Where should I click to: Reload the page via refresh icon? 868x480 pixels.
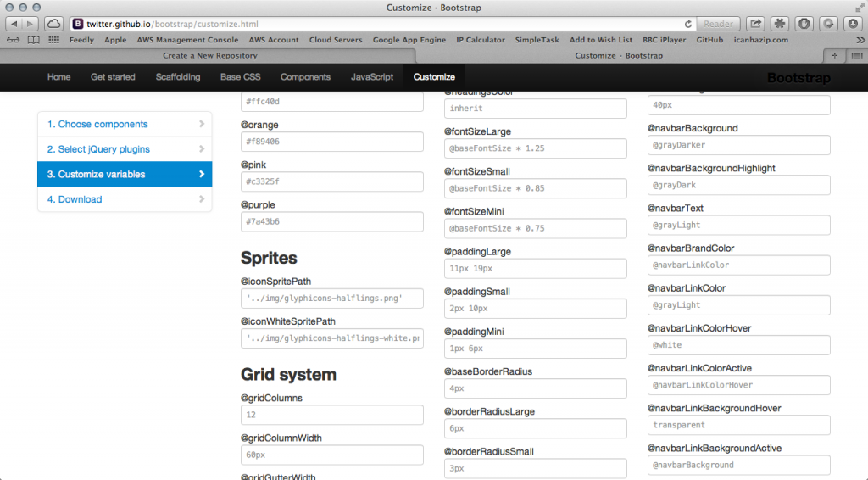click(688, 24)
